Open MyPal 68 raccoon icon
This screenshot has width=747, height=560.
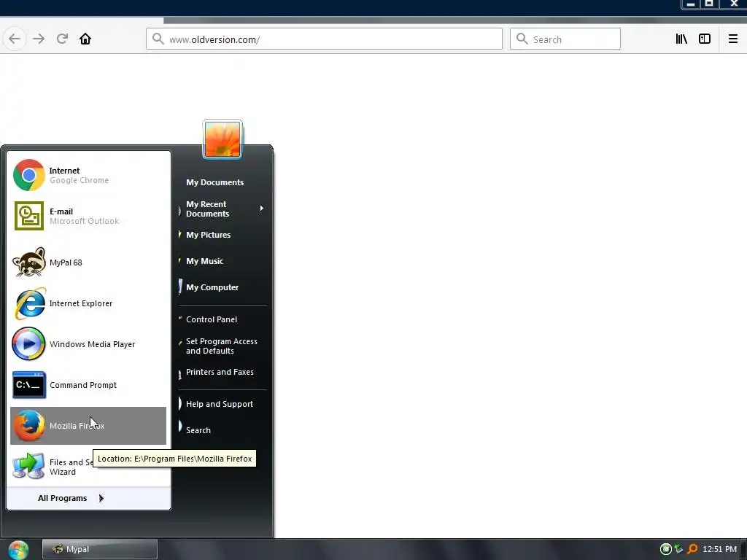(29, 262)
